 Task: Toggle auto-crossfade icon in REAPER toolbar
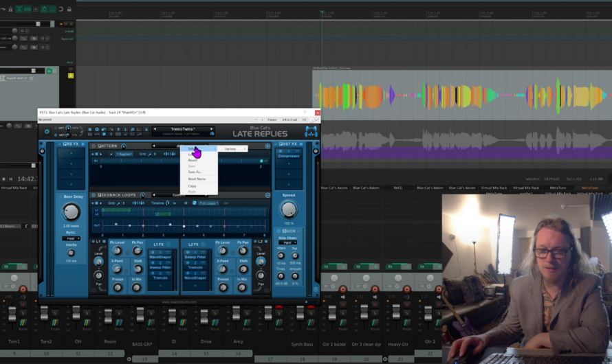19,9
